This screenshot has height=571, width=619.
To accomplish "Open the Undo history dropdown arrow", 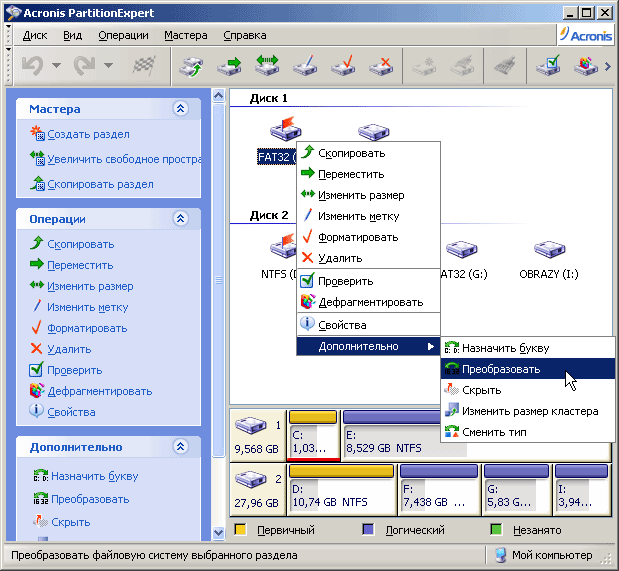I will [56, 65].
